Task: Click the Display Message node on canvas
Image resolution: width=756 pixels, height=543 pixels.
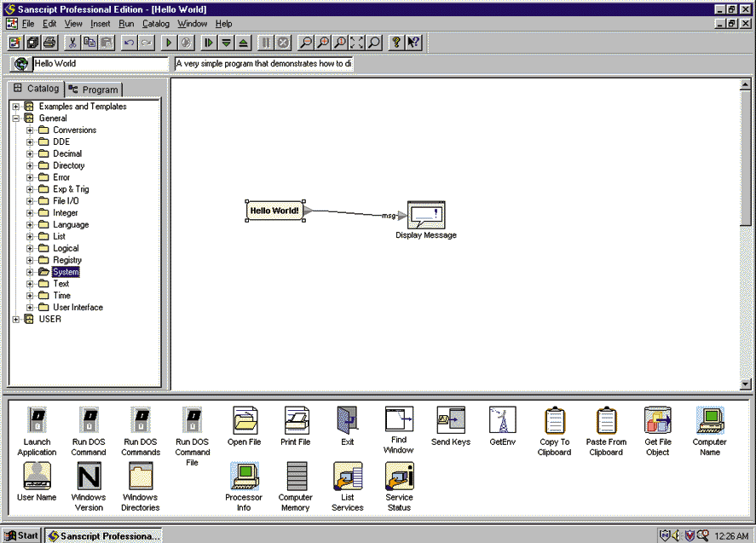Action: (x=426, y=214)
